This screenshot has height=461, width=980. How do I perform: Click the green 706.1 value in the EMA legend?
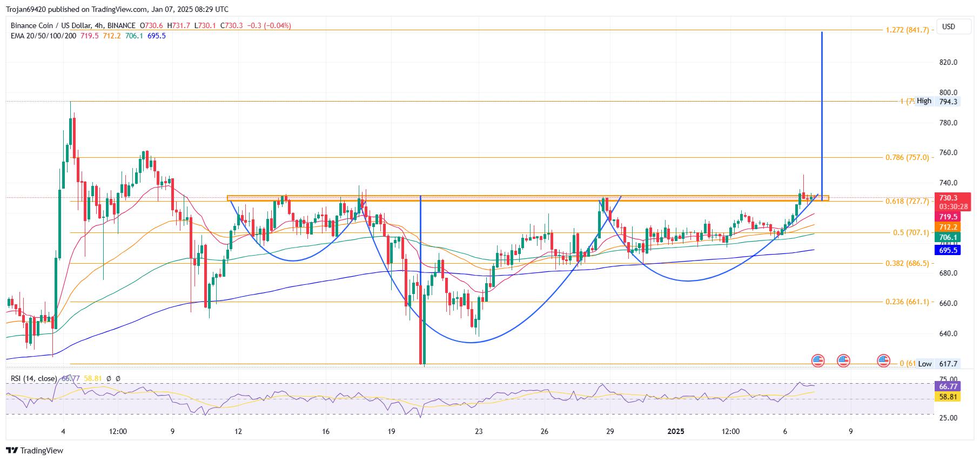134,36
